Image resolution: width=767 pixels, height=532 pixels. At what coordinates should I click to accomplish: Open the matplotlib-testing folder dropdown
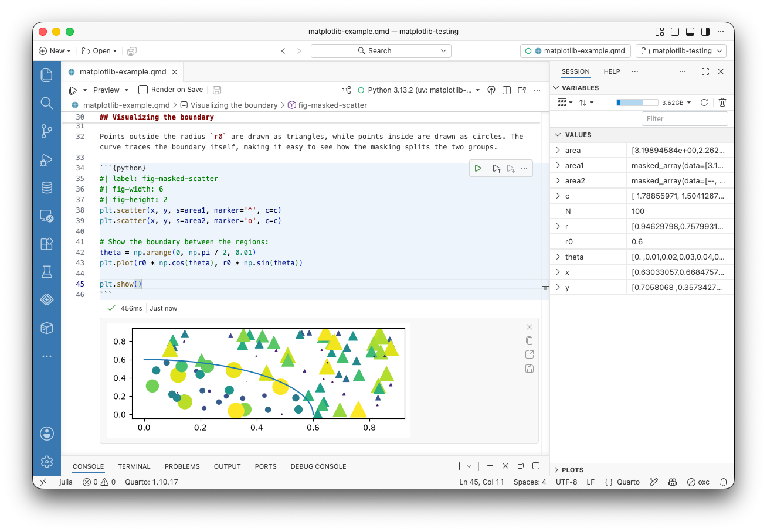[x=681, y=51]
